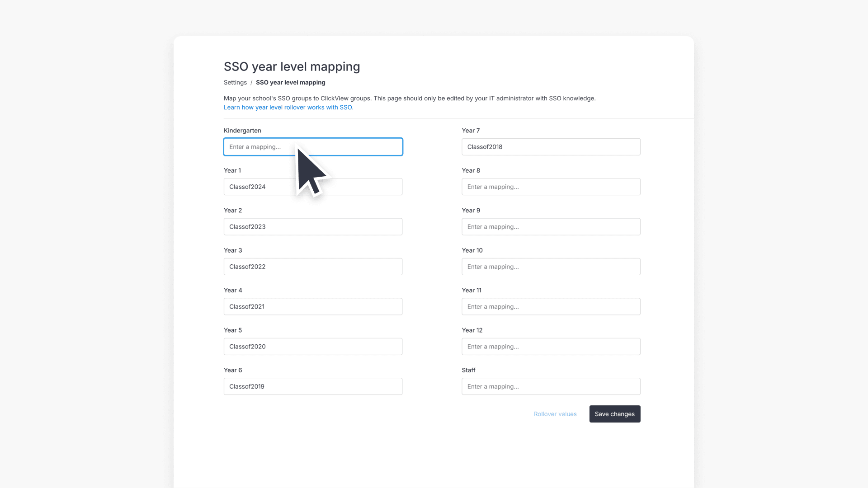Click the Year 1 mapping field

[262, 187]
